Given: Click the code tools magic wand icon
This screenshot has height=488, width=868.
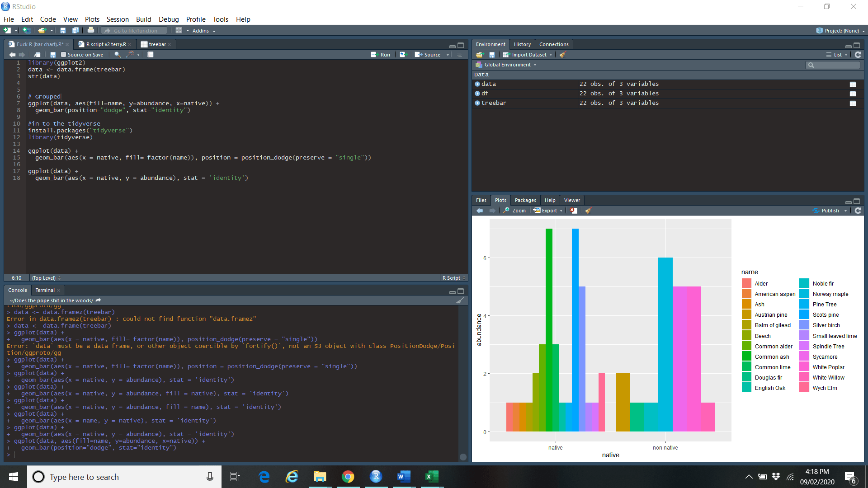Looking at the screenshot, I should [130, 55].
